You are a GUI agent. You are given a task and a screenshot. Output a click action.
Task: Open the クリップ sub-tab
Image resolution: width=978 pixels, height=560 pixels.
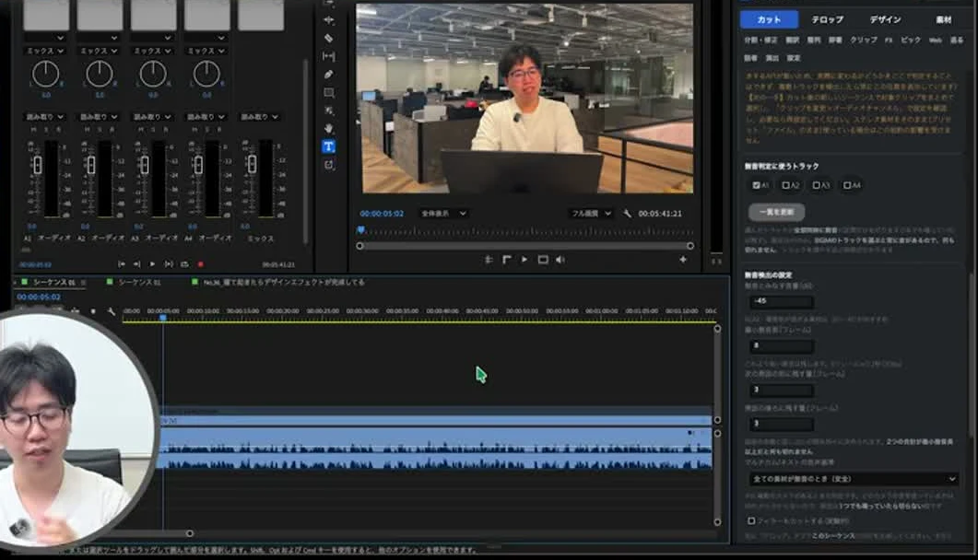click(x=864, y=40)
